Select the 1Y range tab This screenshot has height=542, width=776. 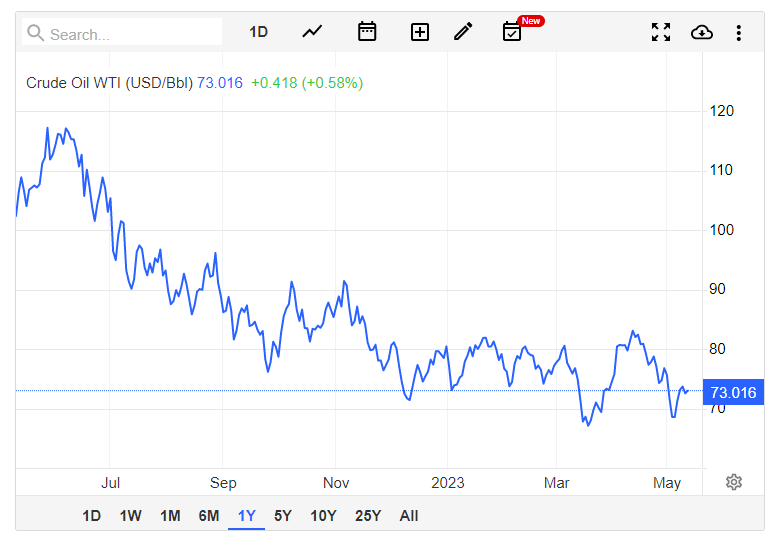(246, 516)
